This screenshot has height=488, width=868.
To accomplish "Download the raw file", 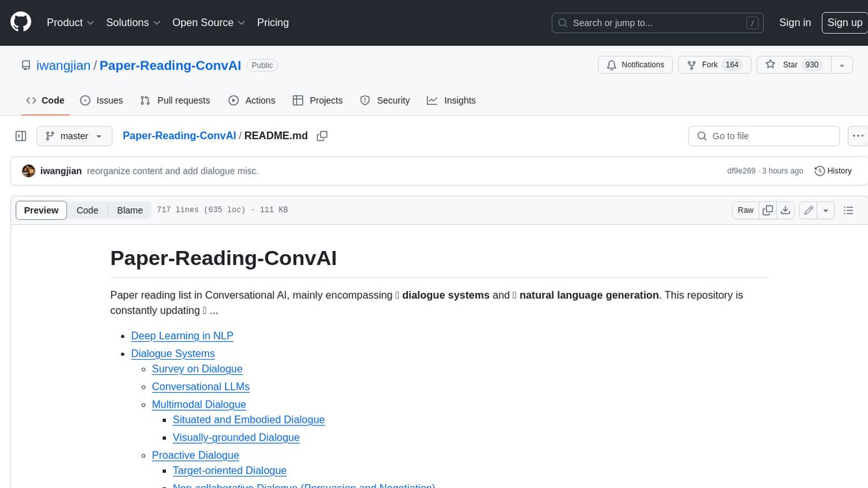I will pos(786,210).
